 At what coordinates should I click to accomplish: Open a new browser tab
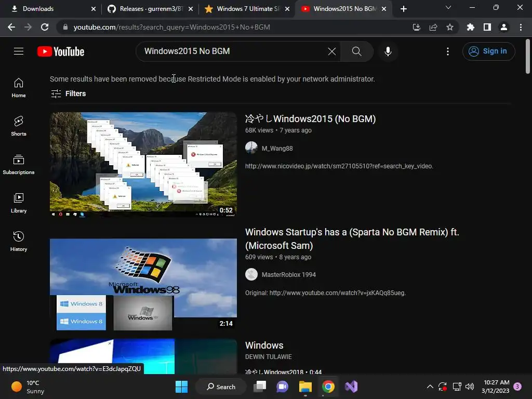coord(403,9)
